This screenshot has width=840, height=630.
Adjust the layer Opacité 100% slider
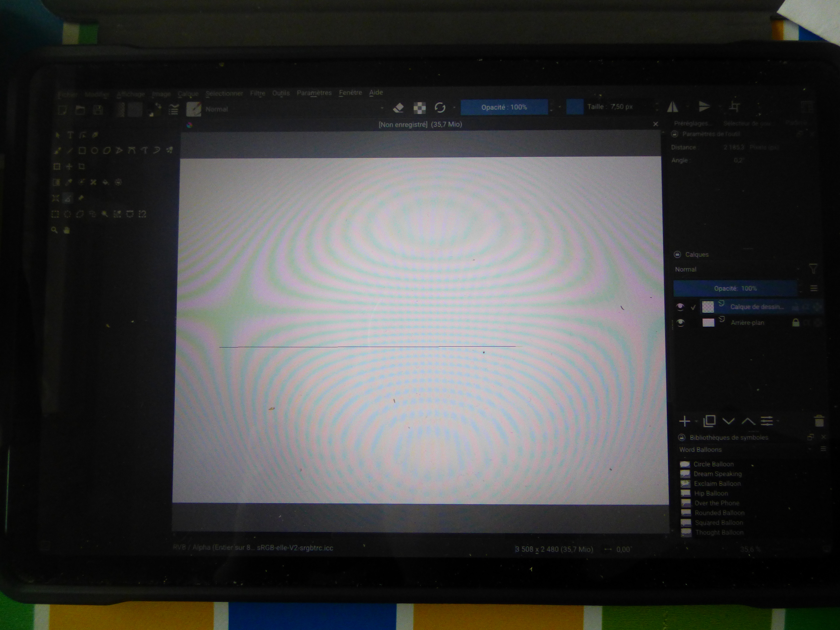(x=735, y=288)
